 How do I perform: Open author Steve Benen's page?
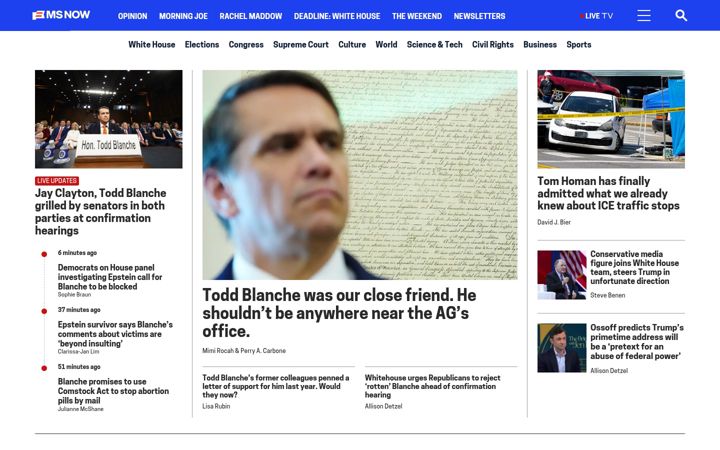(x=608, y=295)
